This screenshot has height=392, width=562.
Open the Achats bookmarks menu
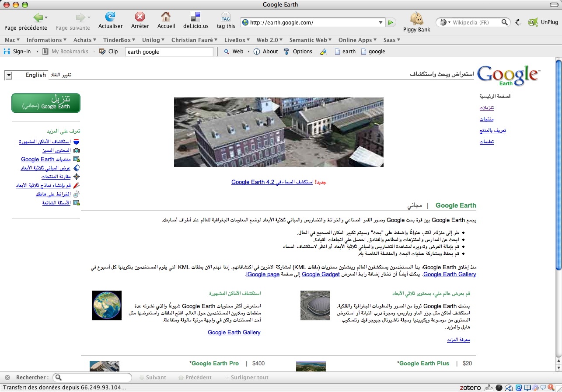[85, 40]
